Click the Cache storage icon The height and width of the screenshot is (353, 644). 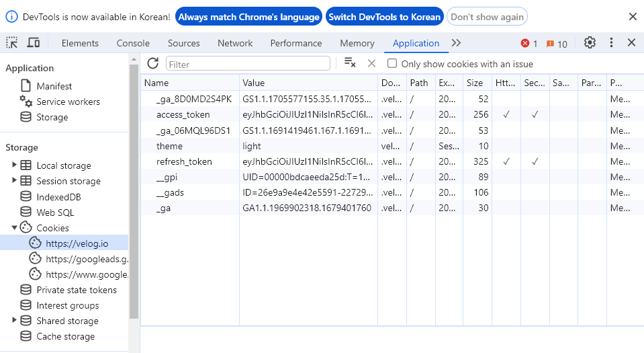point(26,336)
